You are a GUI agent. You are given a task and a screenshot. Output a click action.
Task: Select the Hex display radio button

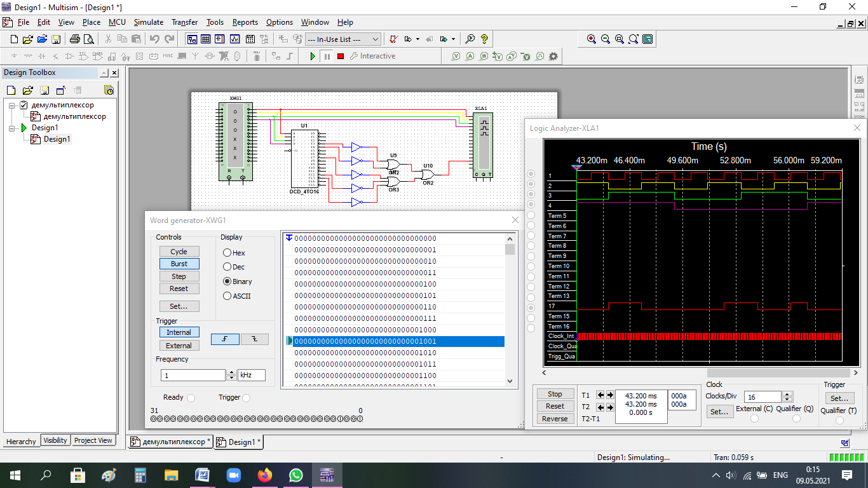point(227,253)
